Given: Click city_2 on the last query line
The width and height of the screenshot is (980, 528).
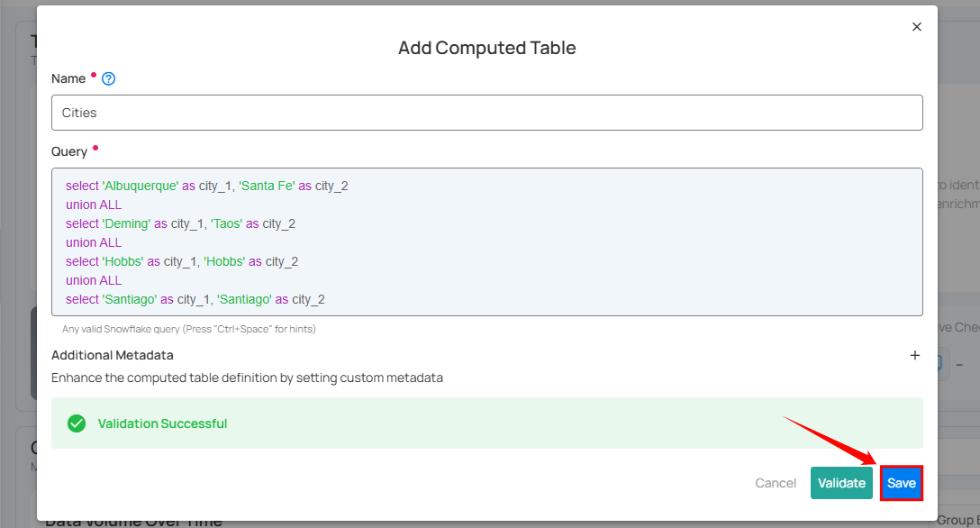Looking at the screenshot, I should tap(308, 299).
